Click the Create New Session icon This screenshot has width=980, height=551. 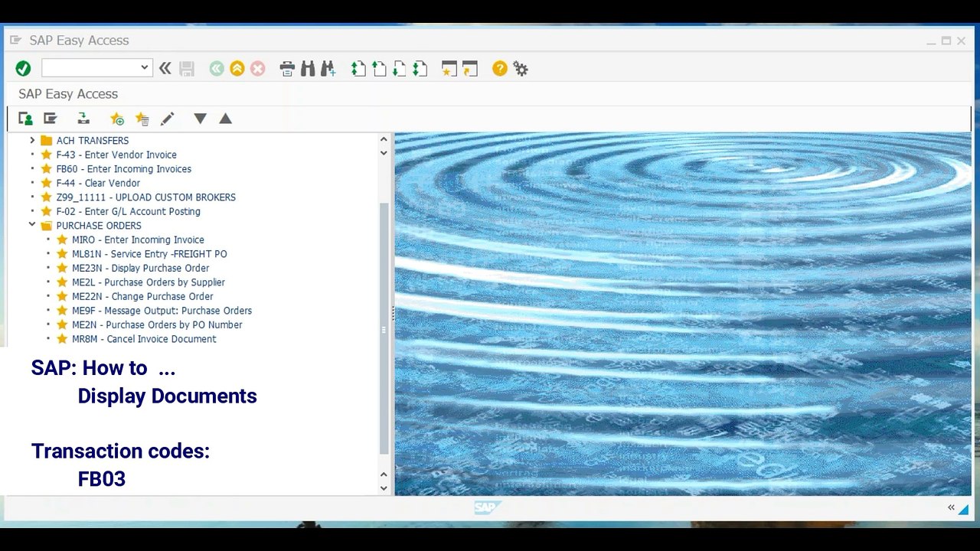pos(449,69)
